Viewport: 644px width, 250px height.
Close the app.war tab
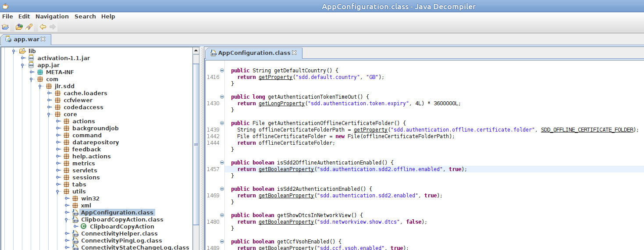(x=43, y=39)
